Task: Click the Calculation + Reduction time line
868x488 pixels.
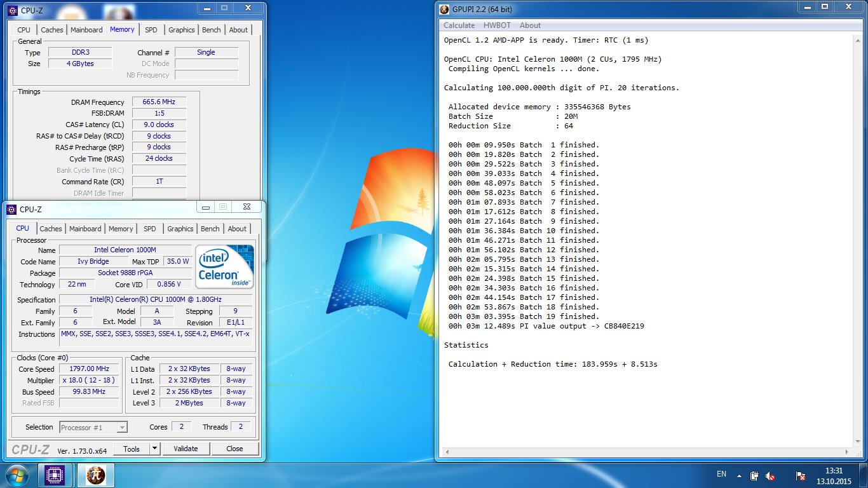Action: pos(553,364)
